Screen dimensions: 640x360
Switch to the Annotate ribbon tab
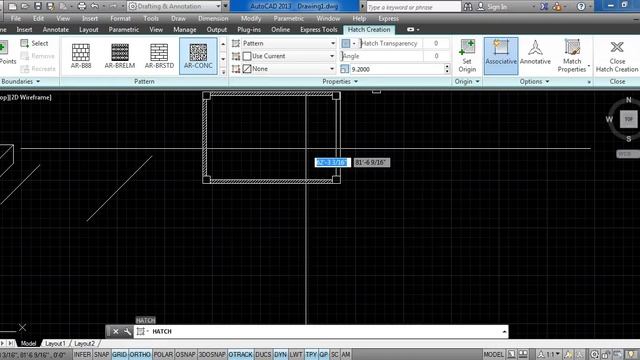56,29
